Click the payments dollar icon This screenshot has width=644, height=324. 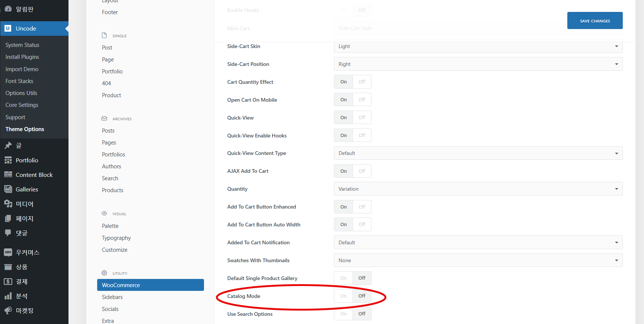8,282
